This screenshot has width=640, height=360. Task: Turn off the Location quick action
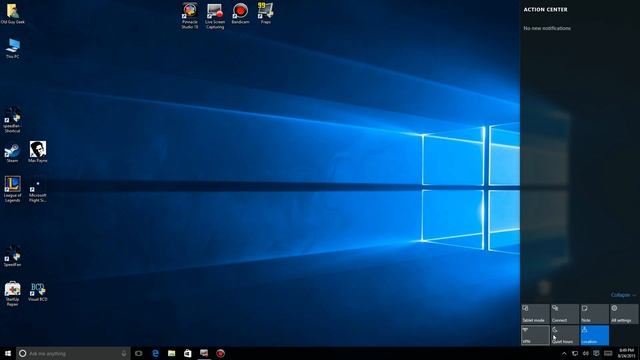coord(594,335)
